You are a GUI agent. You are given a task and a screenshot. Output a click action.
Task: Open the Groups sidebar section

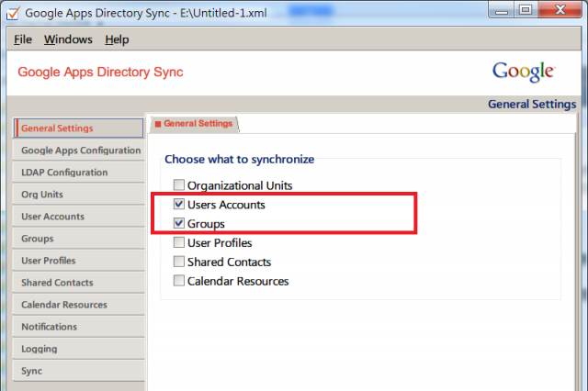click(78, 239)
